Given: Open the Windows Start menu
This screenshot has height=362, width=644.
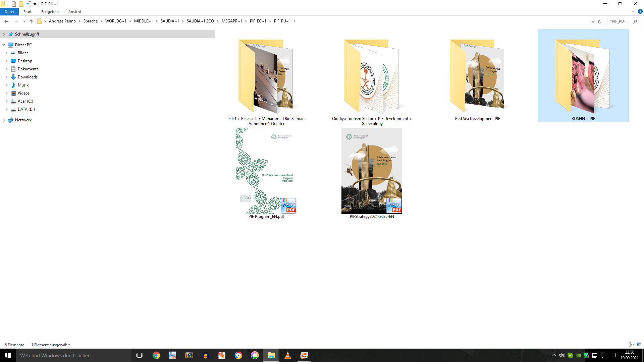Looking at the screenshot, I should click(8, 355).
